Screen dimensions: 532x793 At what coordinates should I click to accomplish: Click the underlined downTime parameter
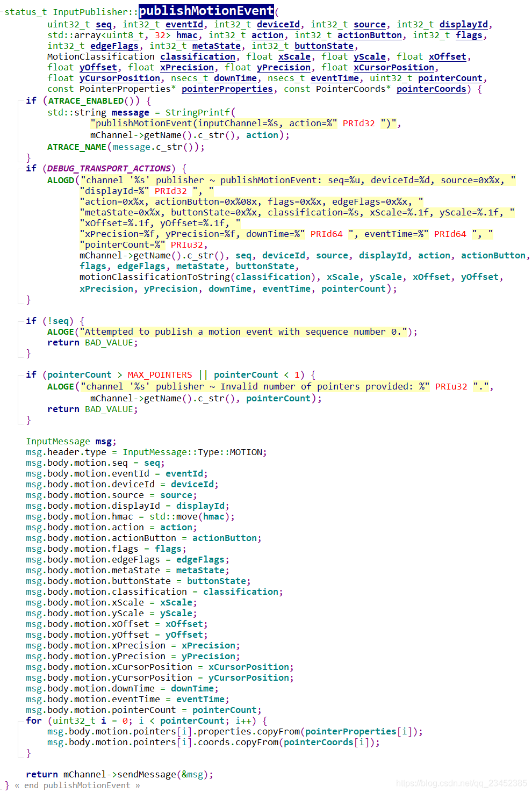235,78
